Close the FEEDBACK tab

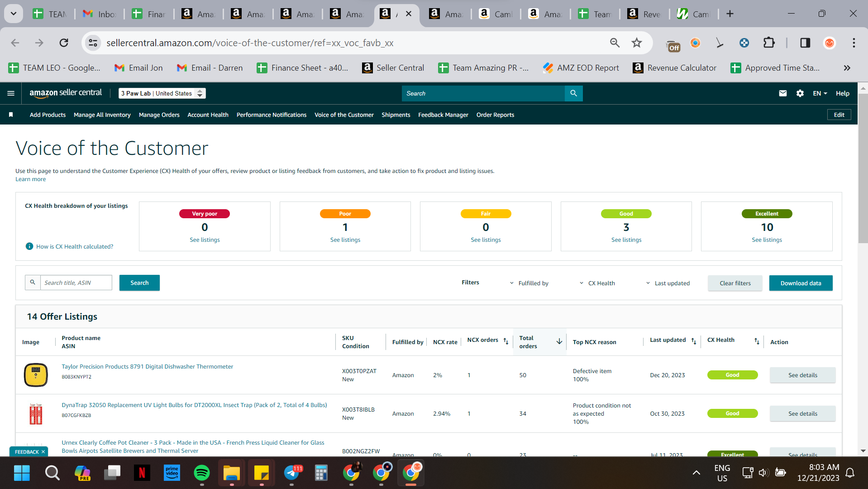point(43,452)
